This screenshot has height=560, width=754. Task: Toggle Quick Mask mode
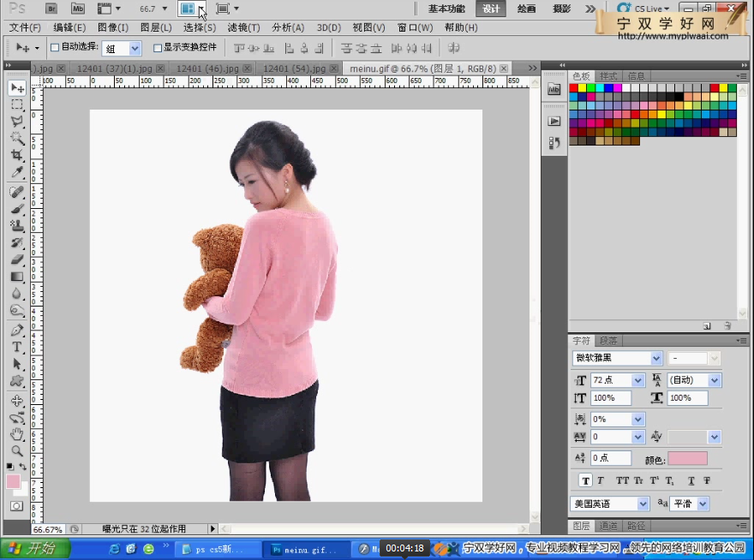pos(16,506)
